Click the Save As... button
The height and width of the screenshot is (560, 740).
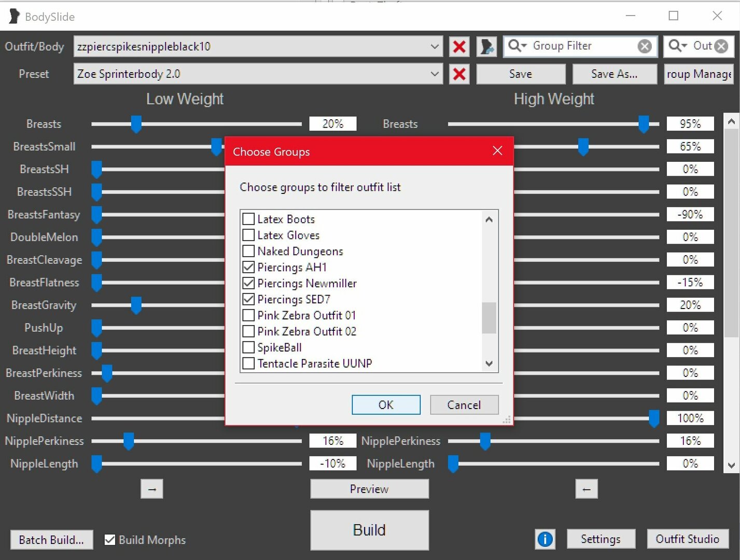point(615,74)
